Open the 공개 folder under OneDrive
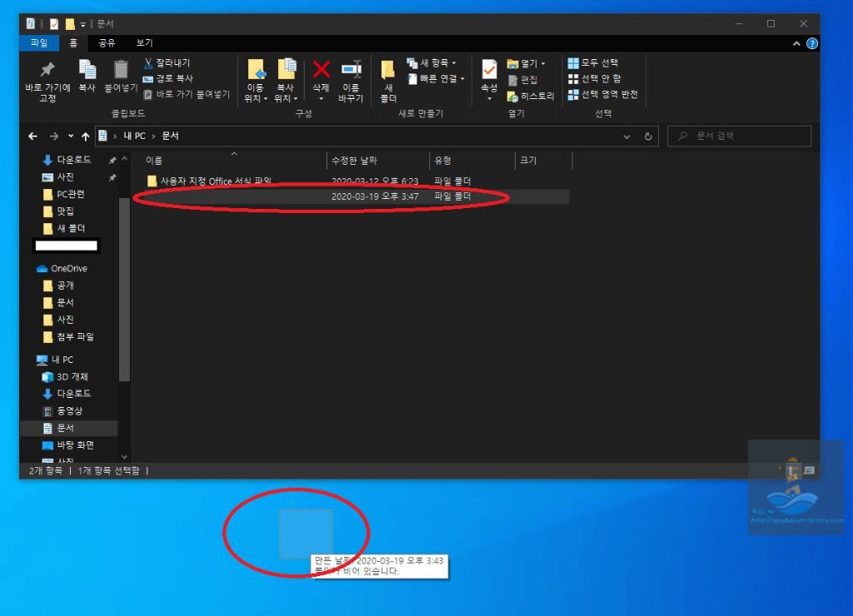Screen dimensions: 853x616 [x=58, y=286]
